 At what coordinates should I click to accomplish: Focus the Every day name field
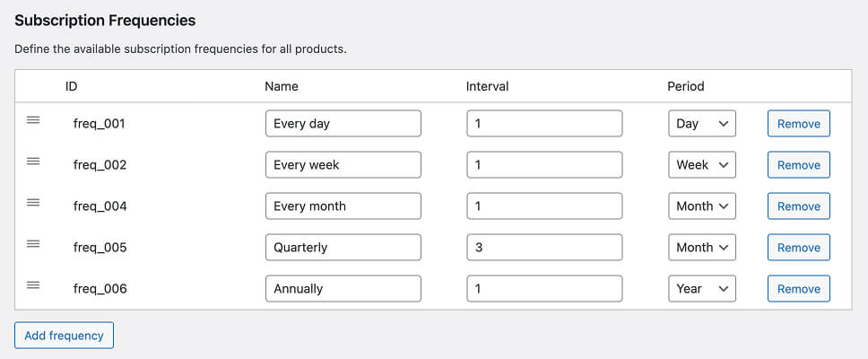tap(343, 124)
